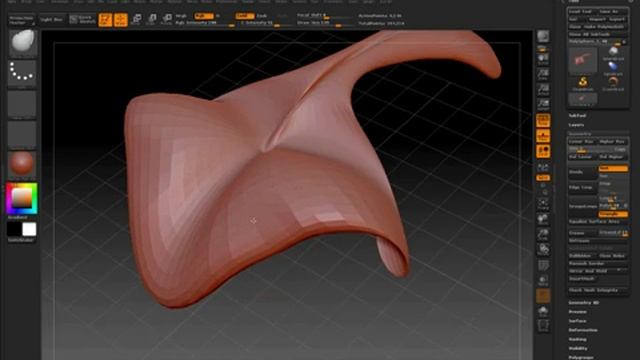Open the Projection Master button

22,20
